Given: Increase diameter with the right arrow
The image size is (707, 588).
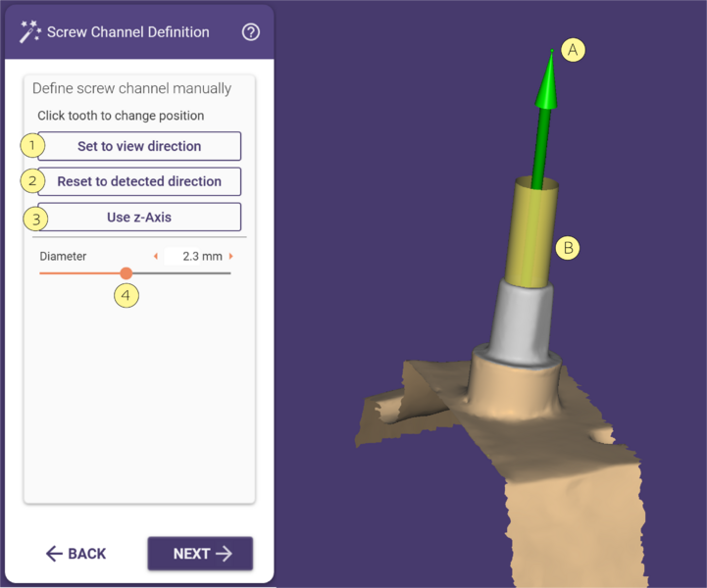Looking at the screenshot, I should pos(230,257).
